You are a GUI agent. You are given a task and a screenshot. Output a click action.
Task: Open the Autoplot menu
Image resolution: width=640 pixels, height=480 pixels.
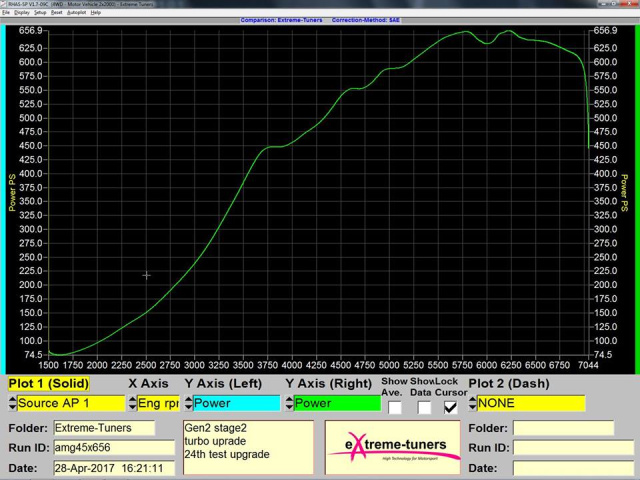click(x=76, y=12)
